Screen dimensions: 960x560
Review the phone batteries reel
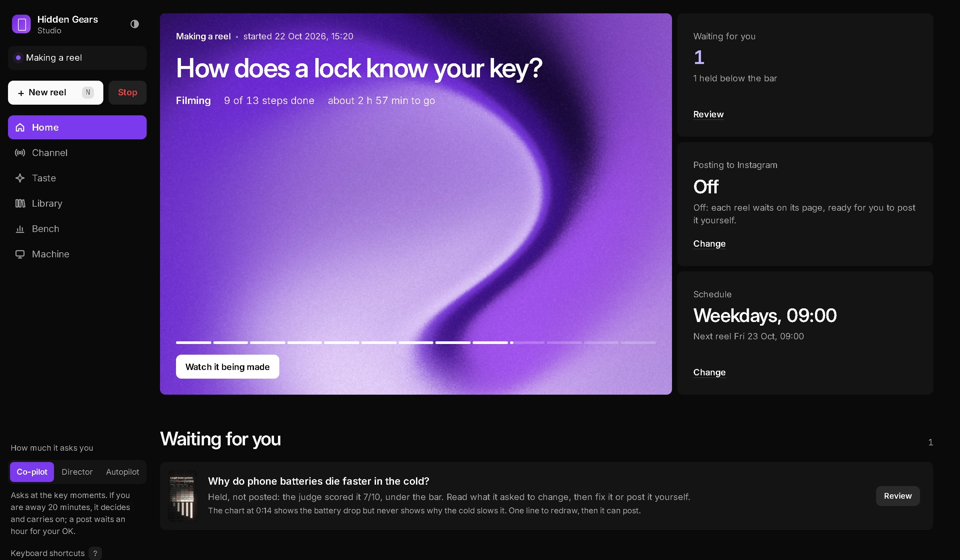(x=898, y=496)
